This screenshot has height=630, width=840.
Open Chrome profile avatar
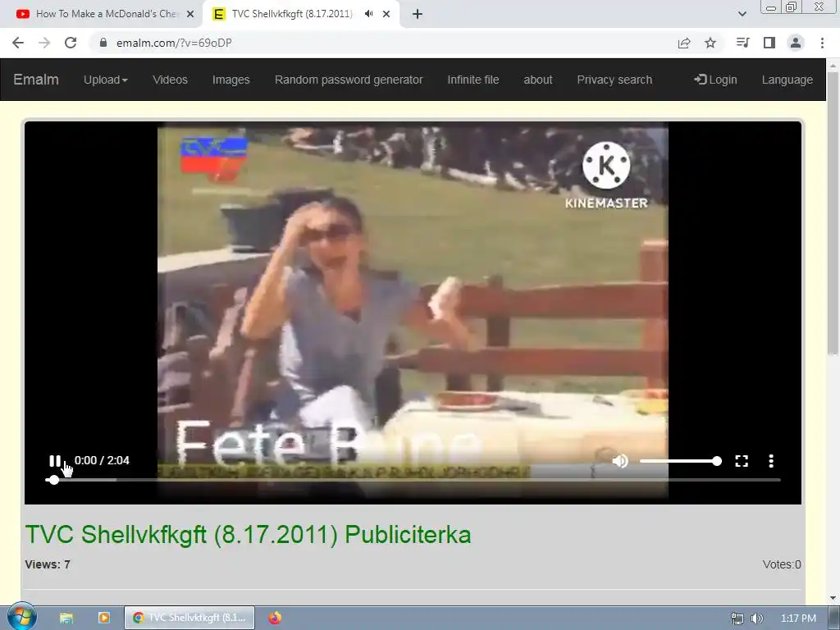pyautogui.click(x=796, y=43)
